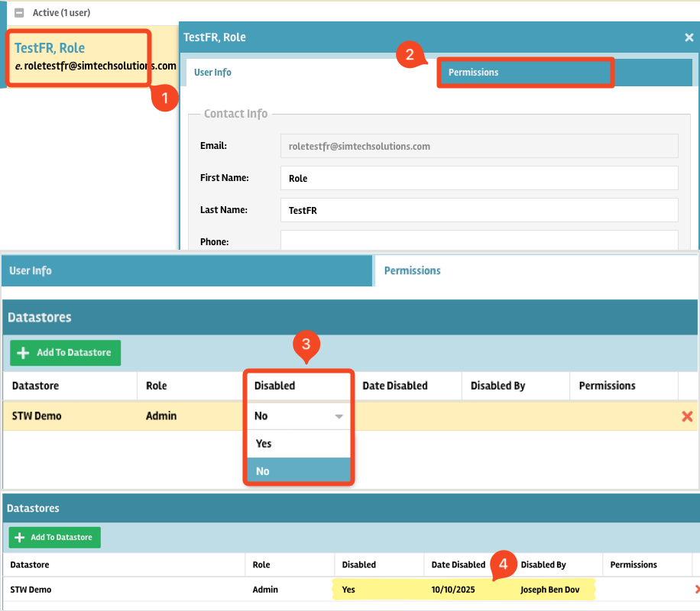Image resolution: width=700 pixels, height=611 pixels.
Task: Switch to the red-outlined Permissions tab
Action: [524, 73]
